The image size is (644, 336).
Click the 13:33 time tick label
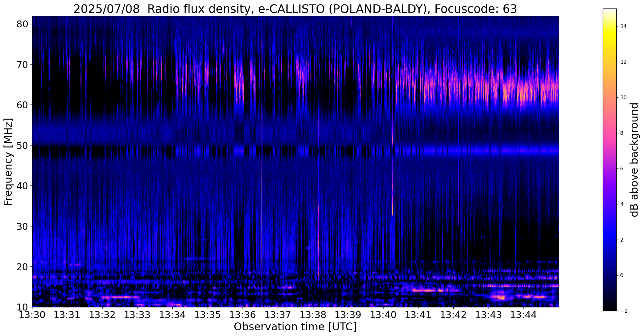point(137,315)
